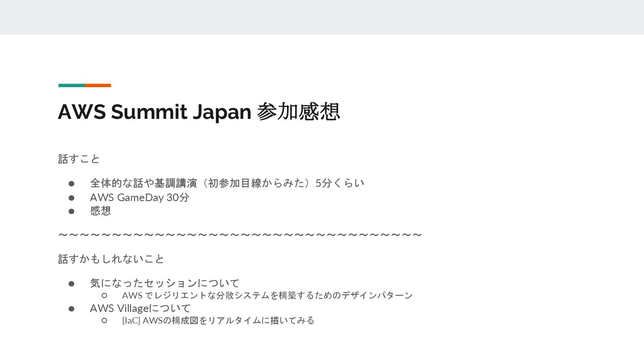Click the gray header band at top
644x362 pixels.
pos(322,17)
